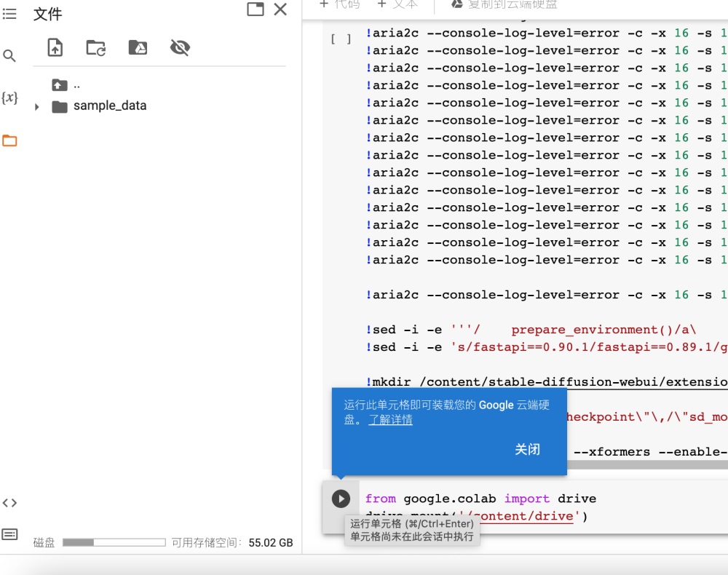Screen dimensions: 728x575
Task: Click the orange Files folder icon
Action: 9,140
